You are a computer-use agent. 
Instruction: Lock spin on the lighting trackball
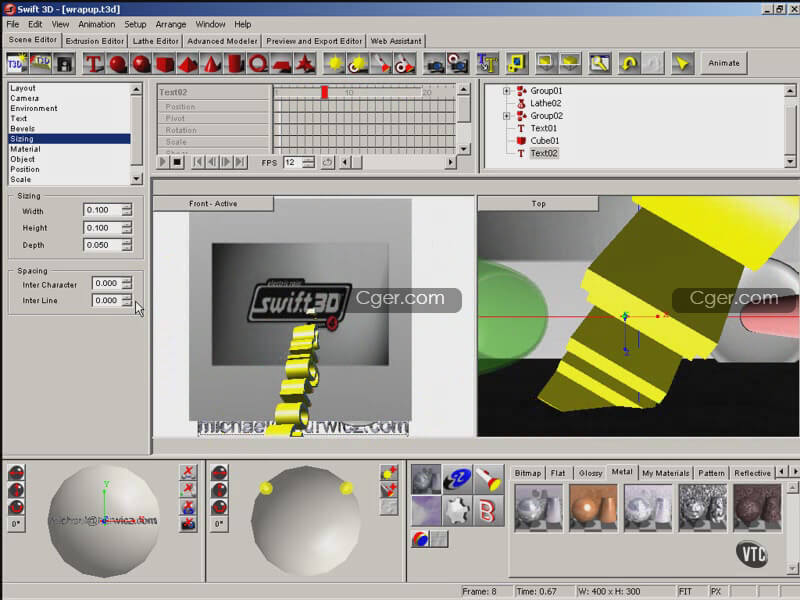(x=219, y=507)
